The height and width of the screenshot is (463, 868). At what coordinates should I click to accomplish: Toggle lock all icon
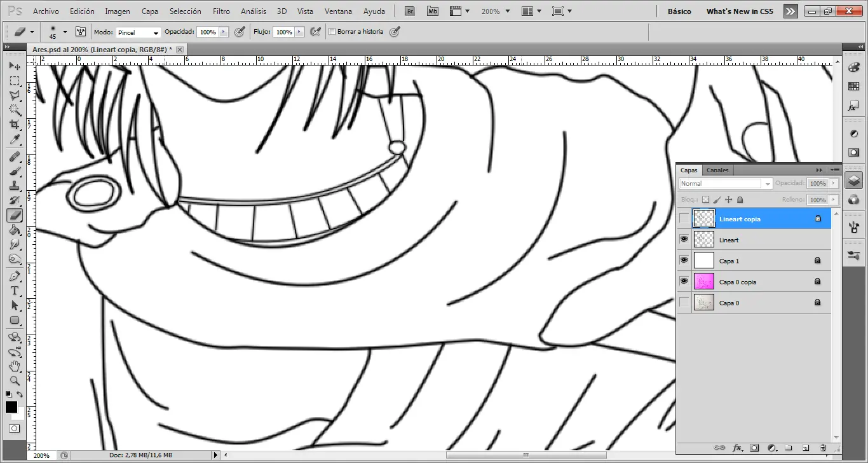click(x=740, y=200)
